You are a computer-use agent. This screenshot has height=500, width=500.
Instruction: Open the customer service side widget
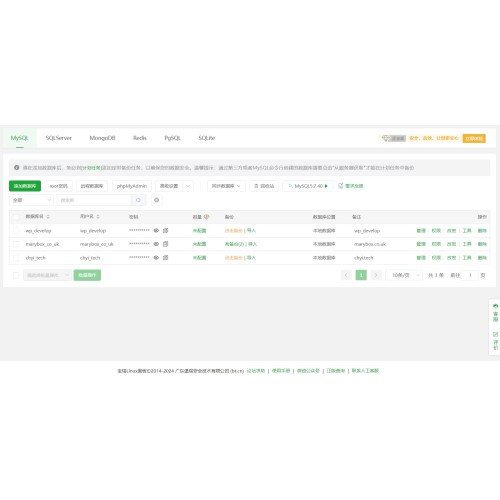pos(495,313)
